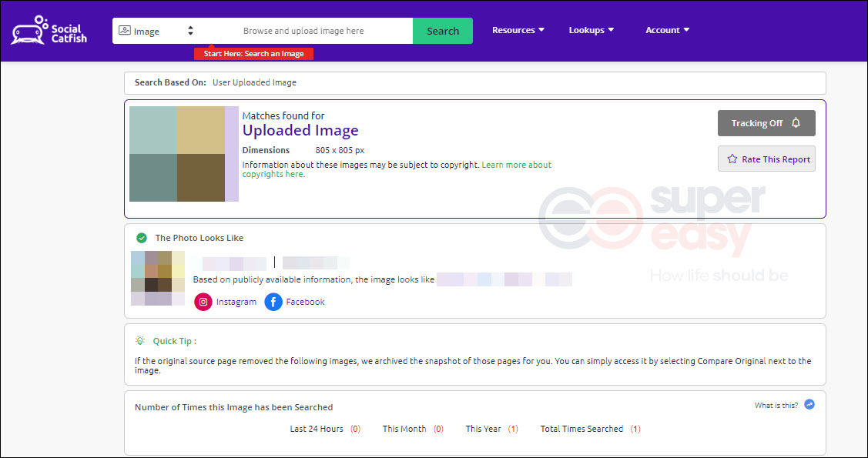Toggle the Tracking Off button
868x458 pixels.
click(766, 123)
